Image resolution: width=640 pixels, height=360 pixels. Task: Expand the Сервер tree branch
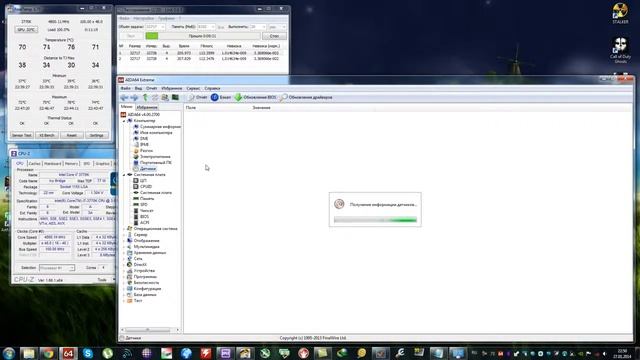point(124,235)
